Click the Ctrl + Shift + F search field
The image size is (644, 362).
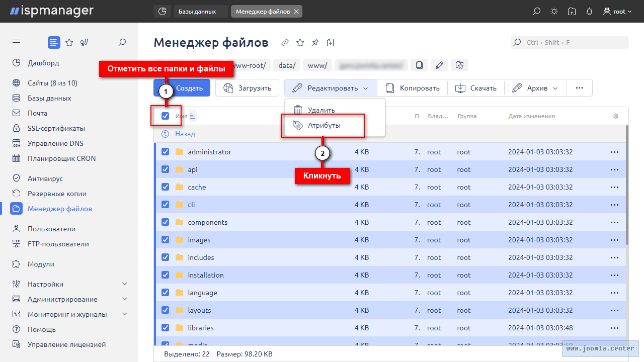tap(570, 43)
